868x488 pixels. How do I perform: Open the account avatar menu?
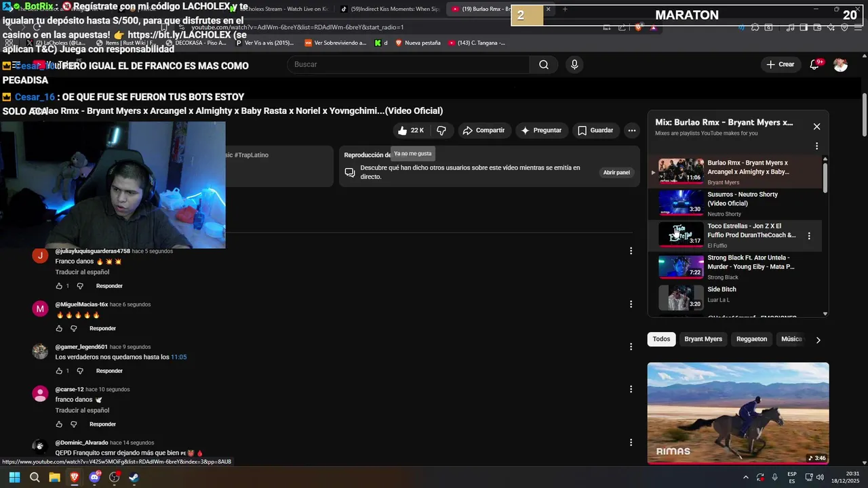pos(840,64)
